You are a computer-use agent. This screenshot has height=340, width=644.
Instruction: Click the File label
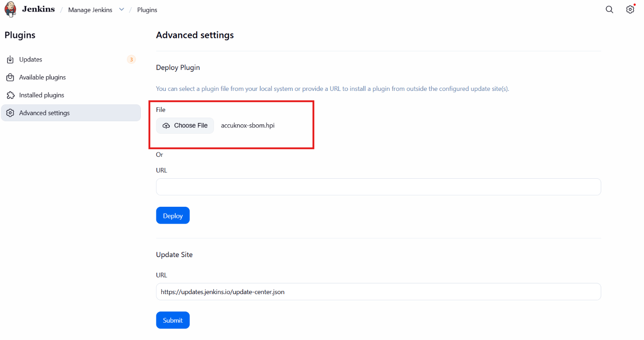pos(161,110)
